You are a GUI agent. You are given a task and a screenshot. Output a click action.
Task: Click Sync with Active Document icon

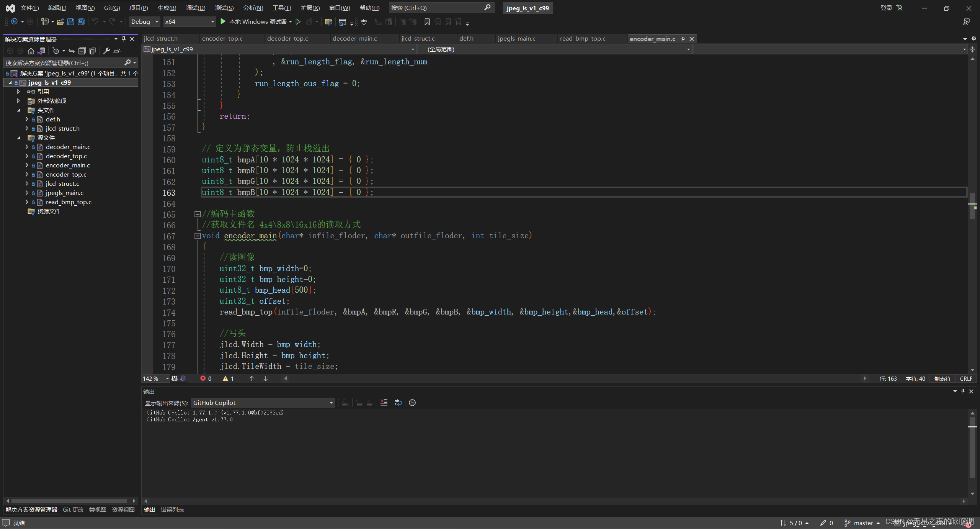(72, 51)
